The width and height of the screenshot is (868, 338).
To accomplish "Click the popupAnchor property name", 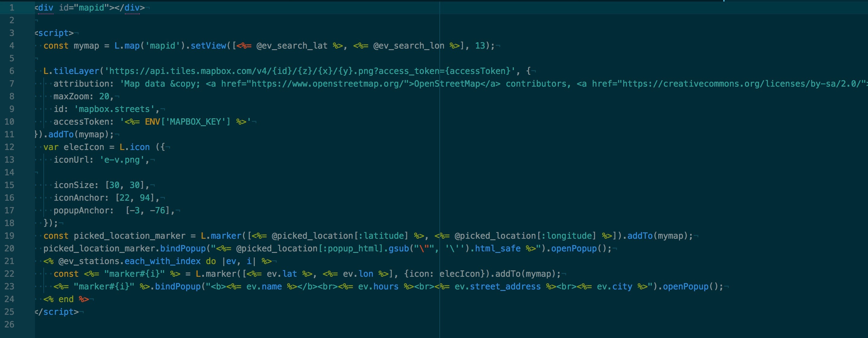I will pos(81,210).
